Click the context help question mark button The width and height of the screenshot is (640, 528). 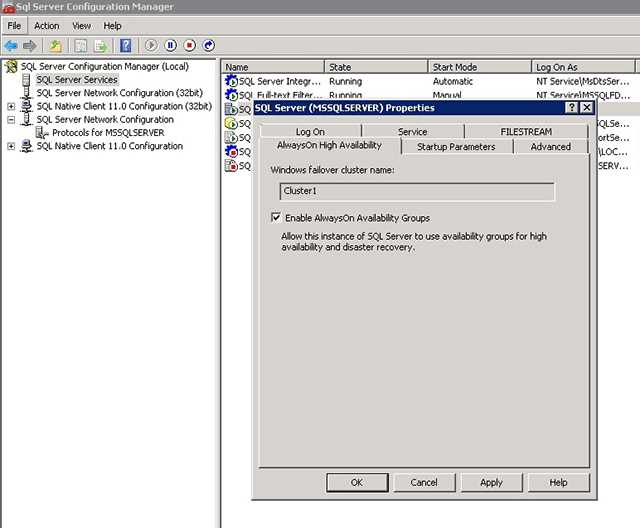coord(571,107)
